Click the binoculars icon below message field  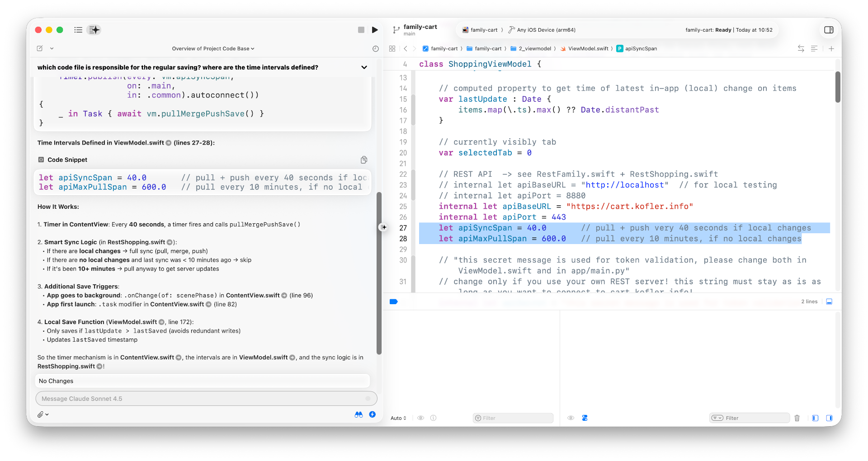359,414
